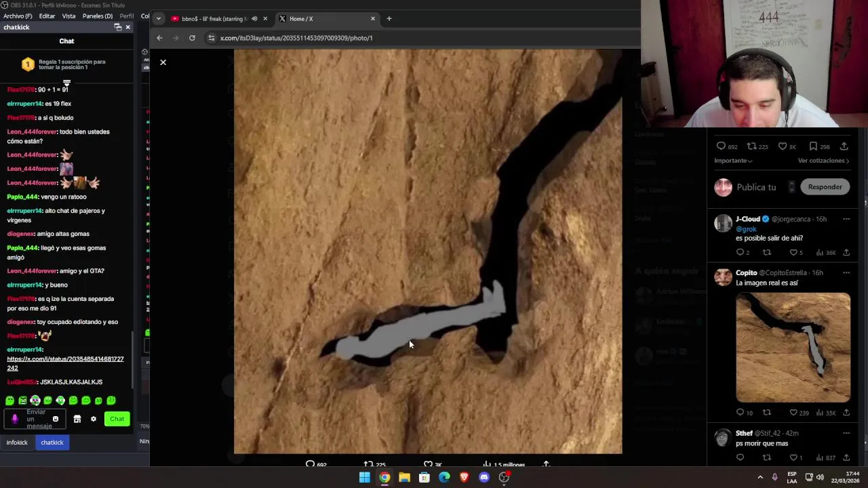Open the emoji picker in chat input

pyautogui.click(x=56, y=419)
